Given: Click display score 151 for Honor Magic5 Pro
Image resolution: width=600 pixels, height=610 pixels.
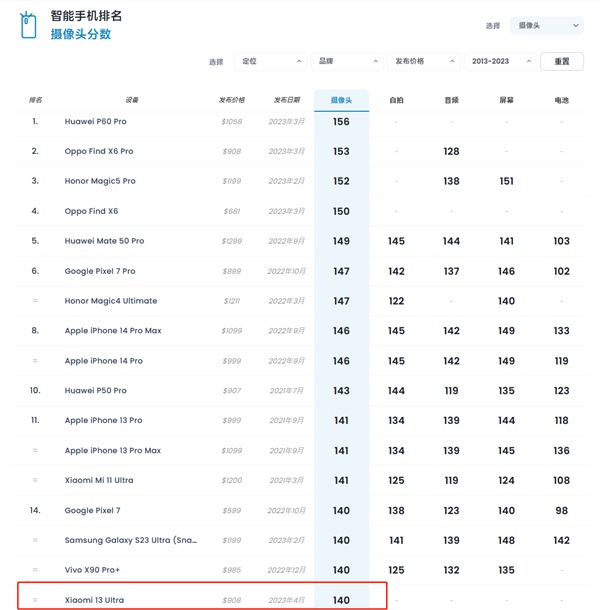Looking at the screenshot, I should coord(506,181).
